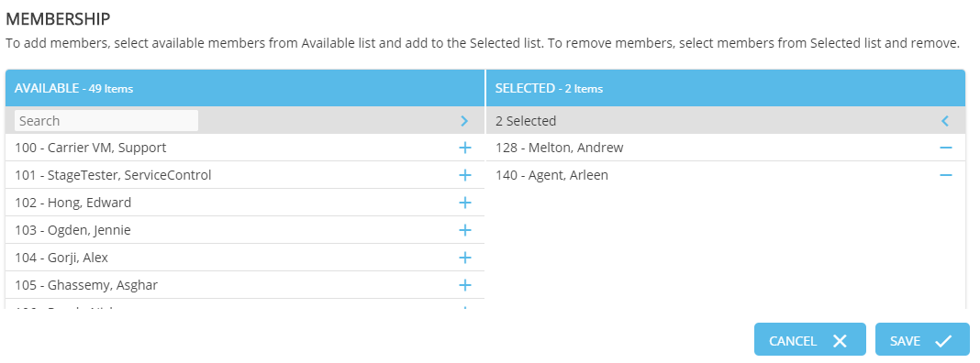Remove 128 - Melton, Andrew with minus icon
Screen dimensions: 980x363
[x=946, y=148]
